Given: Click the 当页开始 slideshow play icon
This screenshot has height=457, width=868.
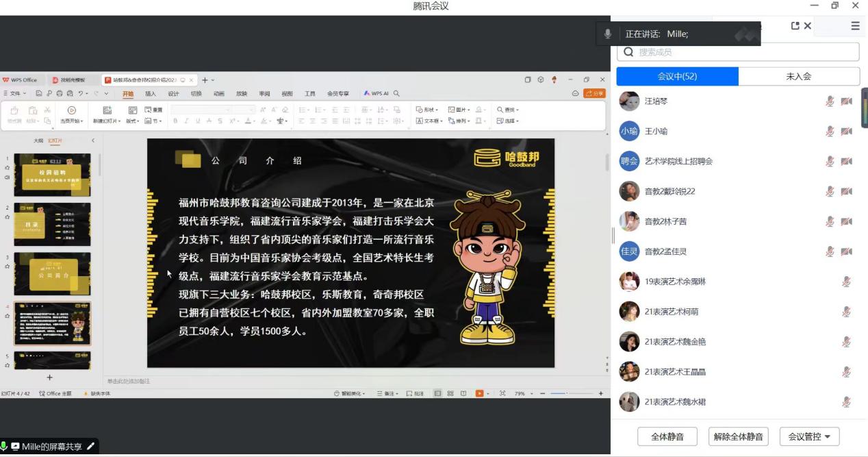Looking at the screenshot, I should [x=71, y=110].
